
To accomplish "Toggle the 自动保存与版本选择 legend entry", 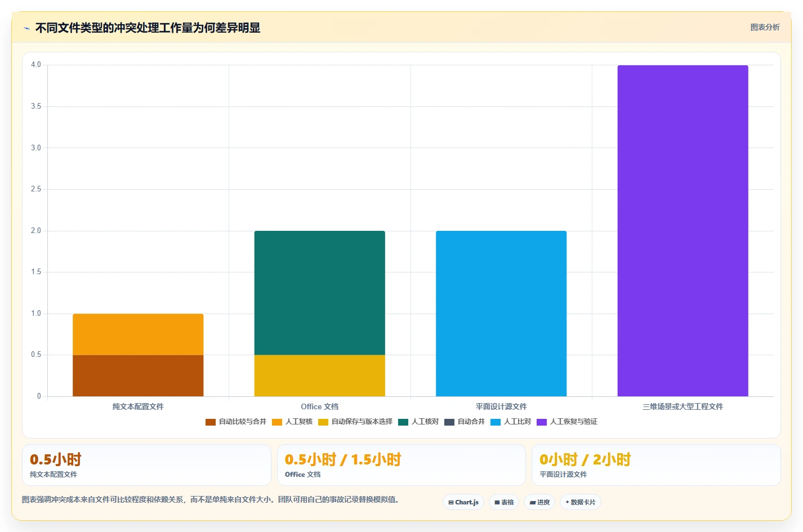I will pos(355,422).
